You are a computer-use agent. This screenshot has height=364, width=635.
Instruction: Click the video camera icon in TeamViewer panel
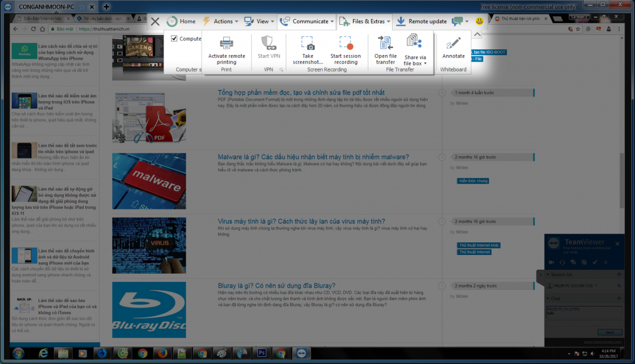pyautogui.click(x=551, y=262)
